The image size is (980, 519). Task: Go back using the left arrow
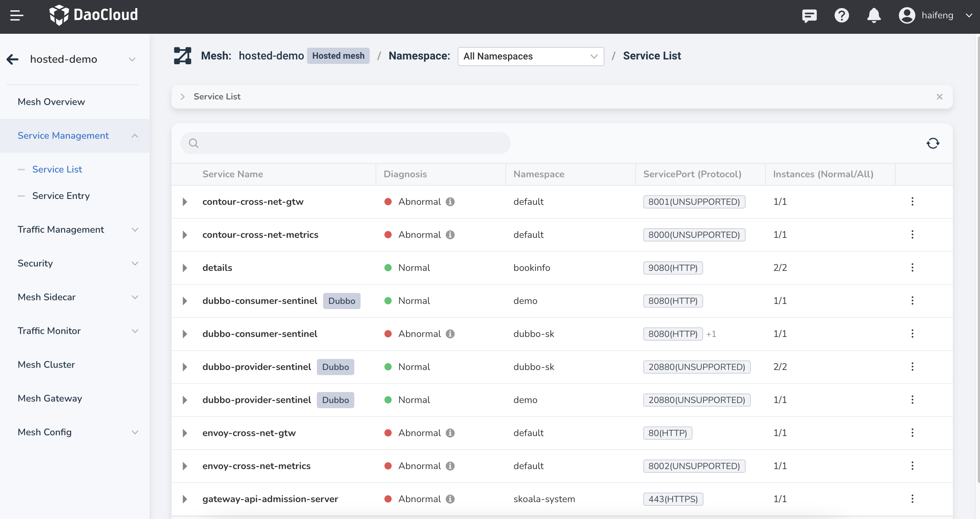12,59
